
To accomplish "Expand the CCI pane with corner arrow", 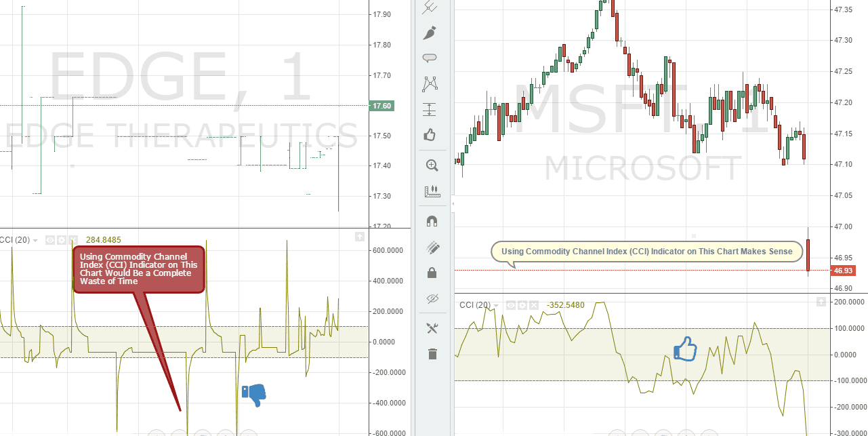I will pos(360,237).
